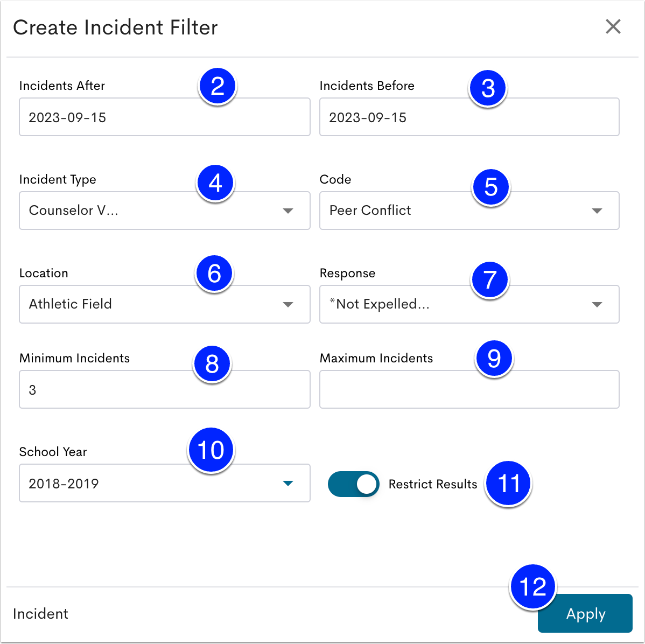Open the Location dropdown showing Athletic Field
The width and height of the screenshot is (645, 644).
tap(165, 304)
